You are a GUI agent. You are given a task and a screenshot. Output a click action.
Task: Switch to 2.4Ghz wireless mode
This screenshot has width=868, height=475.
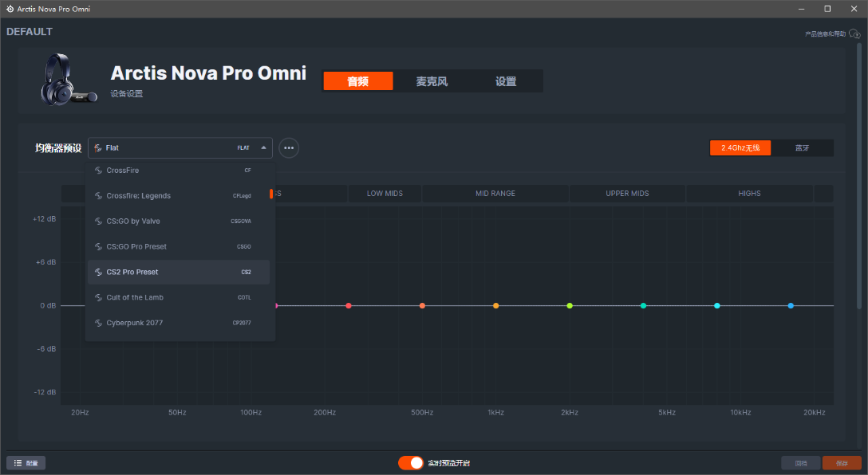[x=740, y=147]
